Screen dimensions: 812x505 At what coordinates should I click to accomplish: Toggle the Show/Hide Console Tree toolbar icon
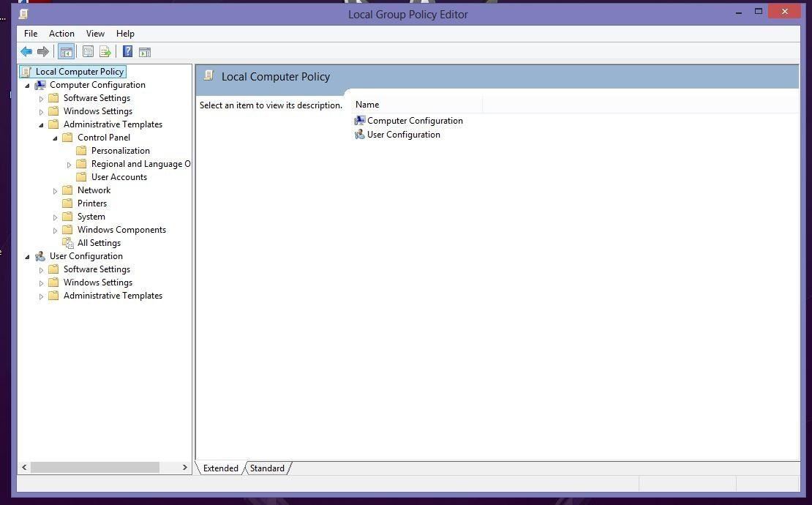[x=67, y=52]
